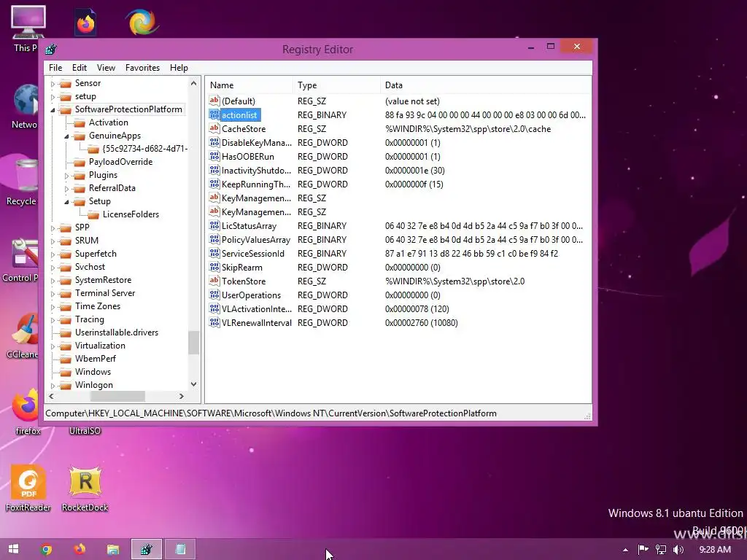The height and width of the screenshot is (560, 747).
Task: Click tree pane scroll left arrow
Action: [x=51, y=396]
